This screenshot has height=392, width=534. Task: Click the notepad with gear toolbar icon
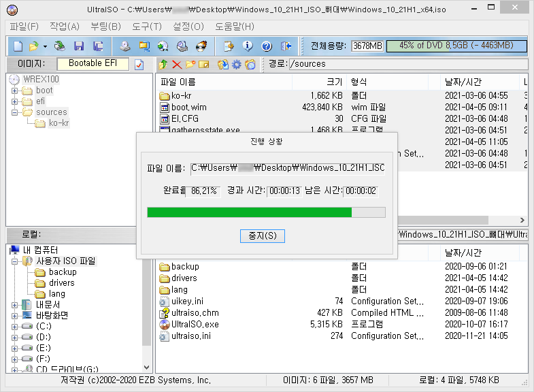coord(229,46)
